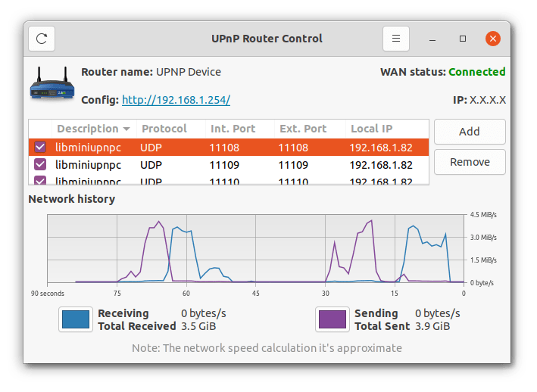Image resolution: width=537 pixels, height=392 pixels.
Task: Click the Remove button
Action: coord(470,162)
